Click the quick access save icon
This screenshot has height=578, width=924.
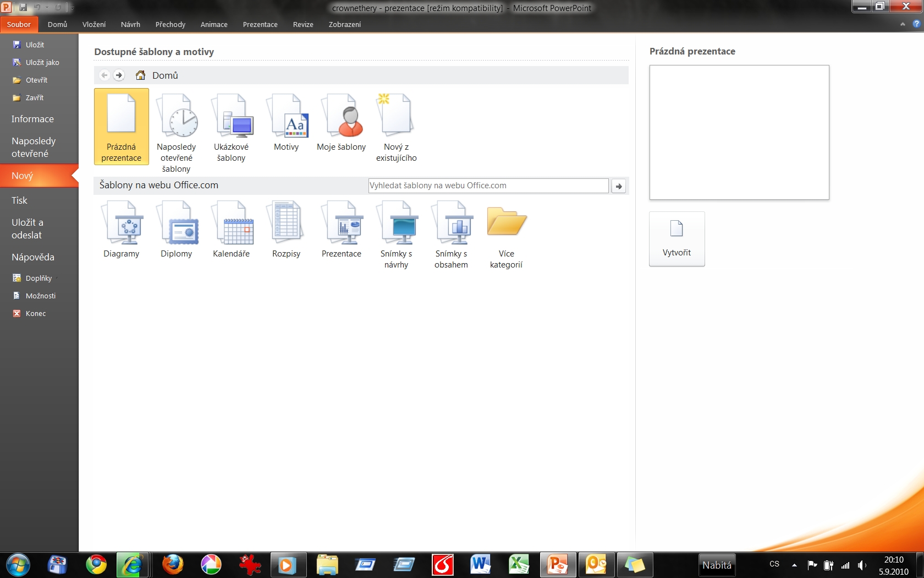(23, 8)
